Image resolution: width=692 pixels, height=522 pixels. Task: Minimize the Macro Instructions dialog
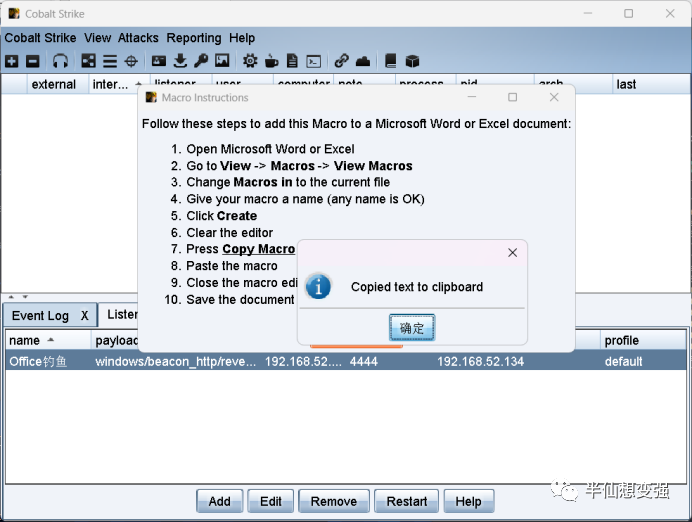coord(472,97)
